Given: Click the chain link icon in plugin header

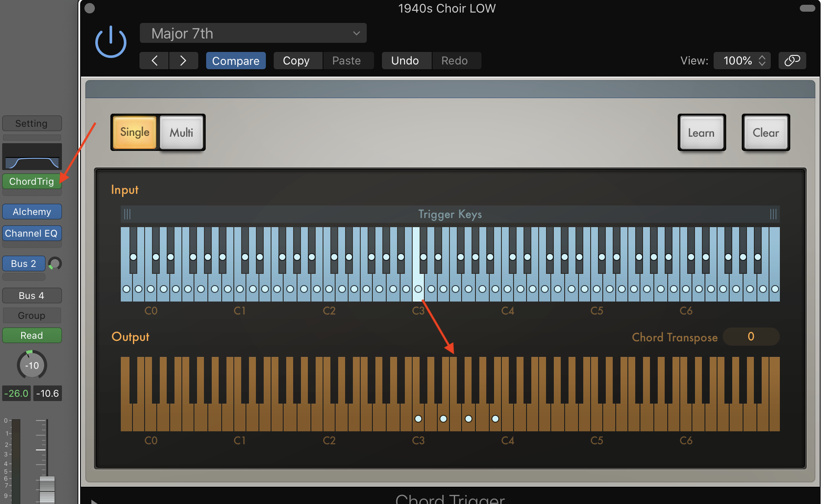Looking at the screenshot, I should point(792,60).
